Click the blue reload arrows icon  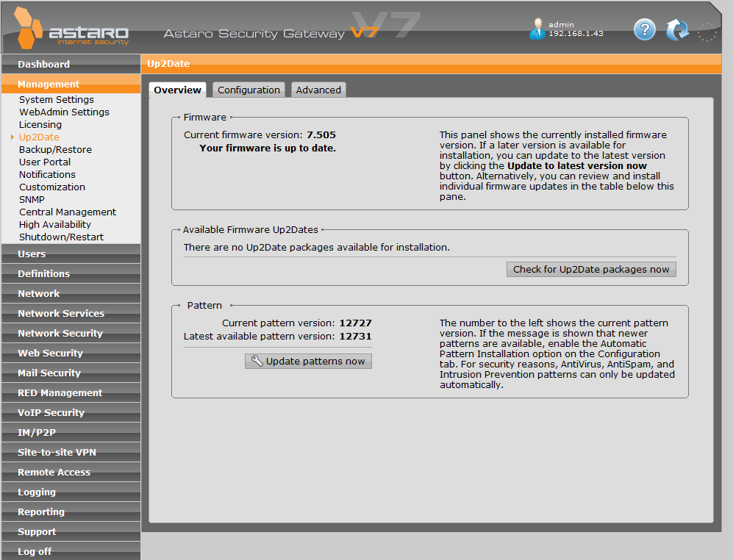(x=677, y=30)
